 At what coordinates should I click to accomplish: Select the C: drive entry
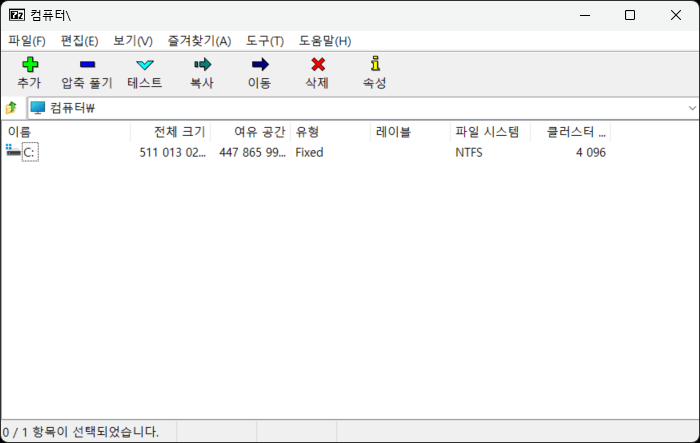(x=30, y=152)
